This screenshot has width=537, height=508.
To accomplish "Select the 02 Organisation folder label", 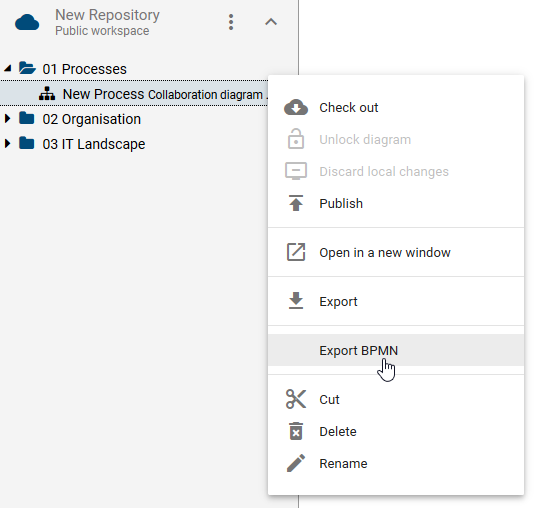I will click(92, 120).
